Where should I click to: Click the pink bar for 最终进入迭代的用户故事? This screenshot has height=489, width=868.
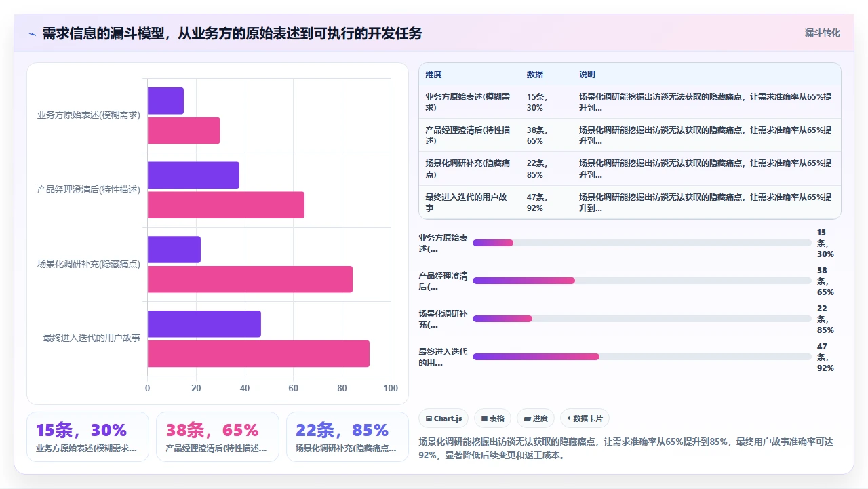(258, 354)
